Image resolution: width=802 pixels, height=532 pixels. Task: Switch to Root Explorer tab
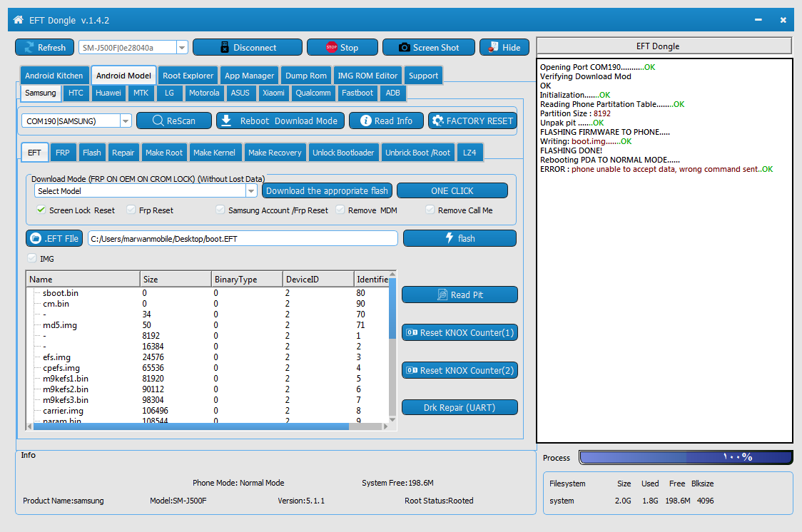[188, 76]
